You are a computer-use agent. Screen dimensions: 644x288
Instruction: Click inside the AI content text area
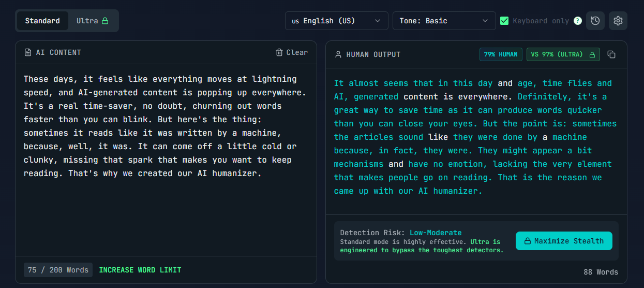coord(166,207)
